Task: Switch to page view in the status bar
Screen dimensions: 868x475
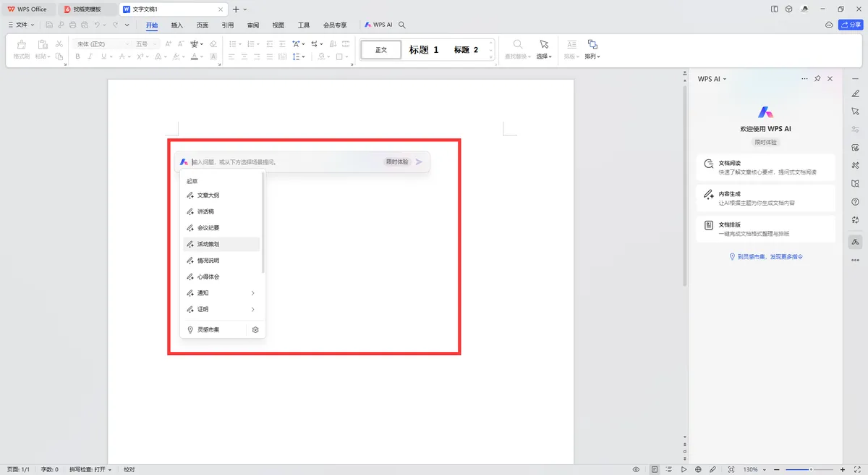Action: point(655,469)
